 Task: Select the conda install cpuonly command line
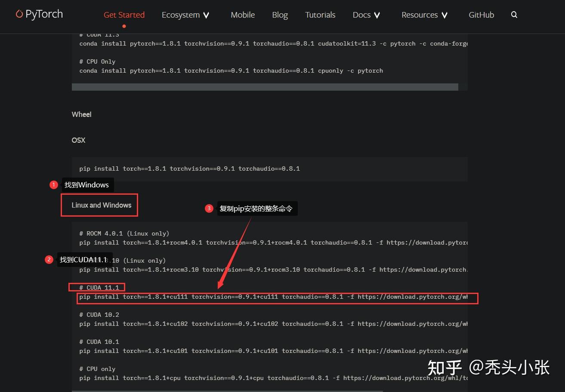(x=231, y=70)
